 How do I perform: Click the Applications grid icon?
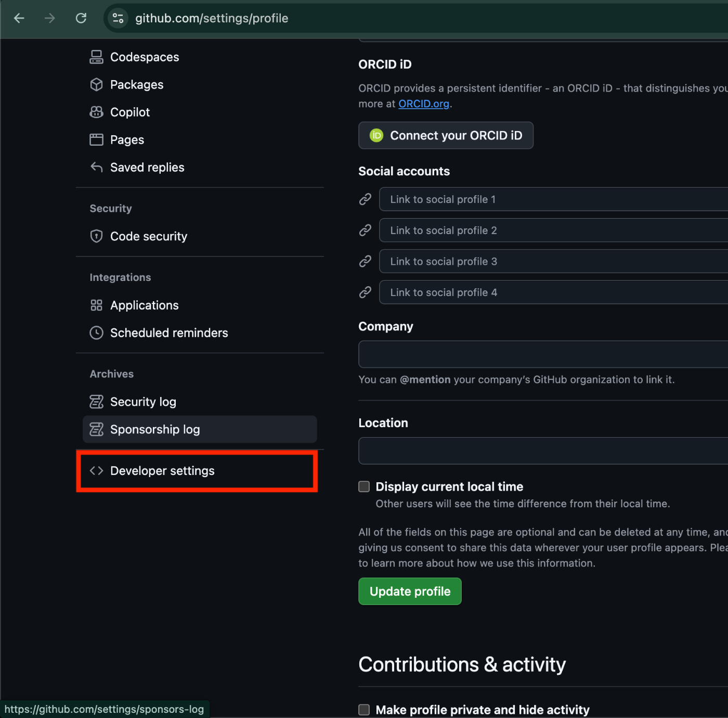[96, 305]
